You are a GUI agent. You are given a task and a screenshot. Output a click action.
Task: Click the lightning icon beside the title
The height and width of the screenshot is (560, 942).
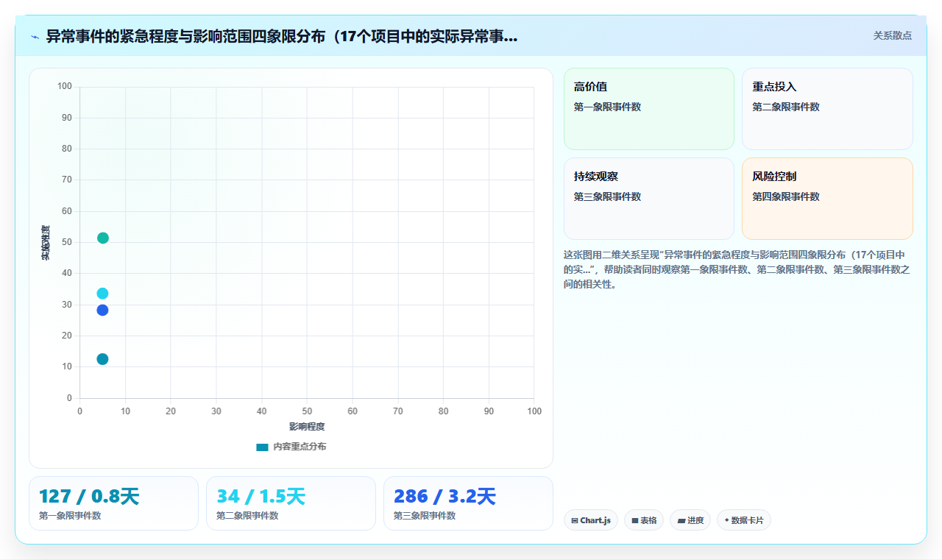click(35, 37)
